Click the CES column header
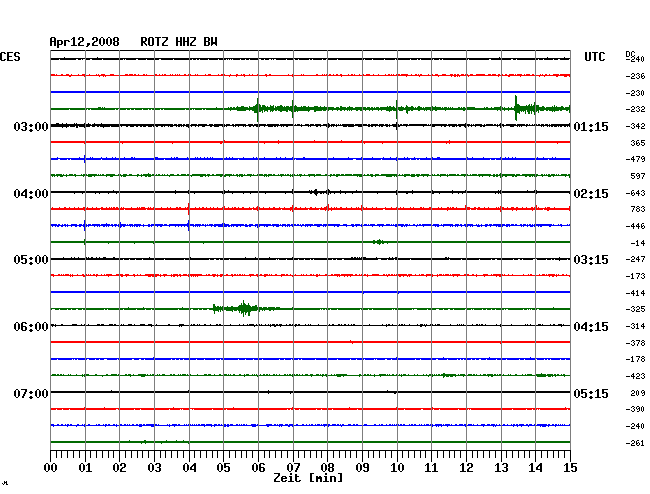Screen dimensions: 650x494 point(10,57)
